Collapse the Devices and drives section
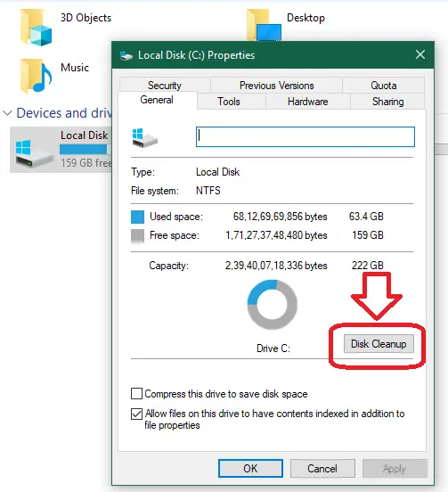448x492 pixels. (x=7, y=113)
